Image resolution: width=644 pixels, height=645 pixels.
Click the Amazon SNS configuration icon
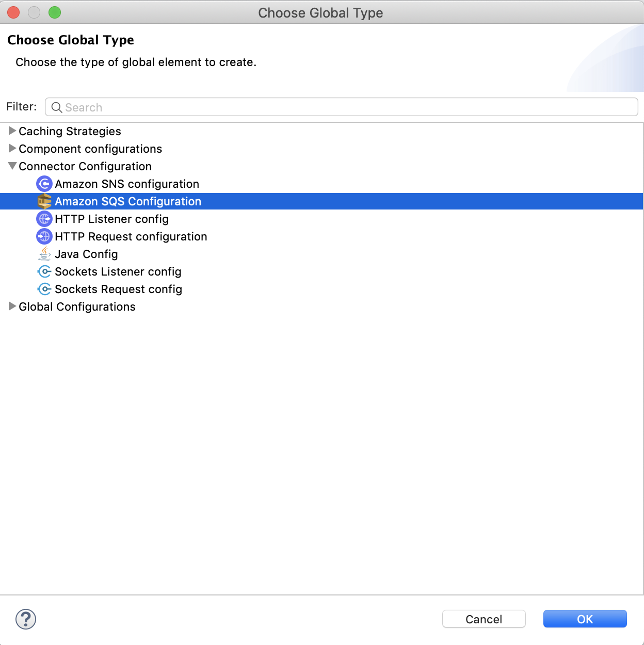click(x=44, y=184)
